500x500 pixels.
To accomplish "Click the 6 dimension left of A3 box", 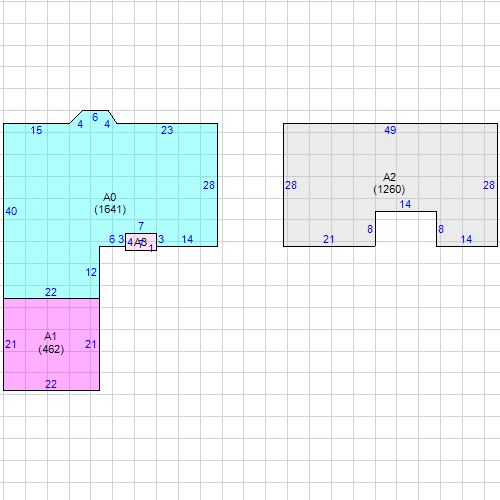I will (x=112, y=239).
